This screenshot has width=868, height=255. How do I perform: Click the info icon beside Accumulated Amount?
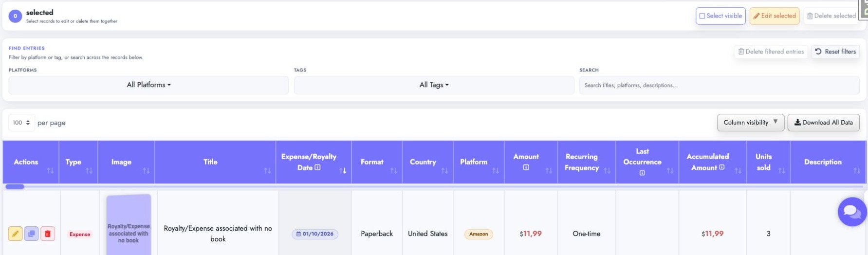coord(721,167)
